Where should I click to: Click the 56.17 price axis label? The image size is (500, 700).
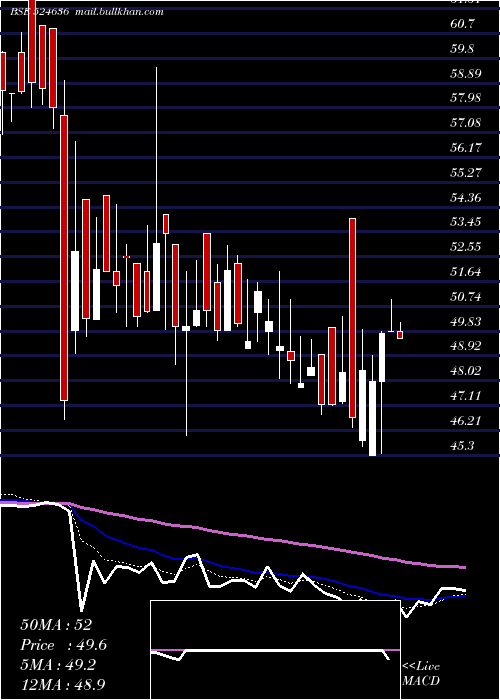[x=466, y=148]
